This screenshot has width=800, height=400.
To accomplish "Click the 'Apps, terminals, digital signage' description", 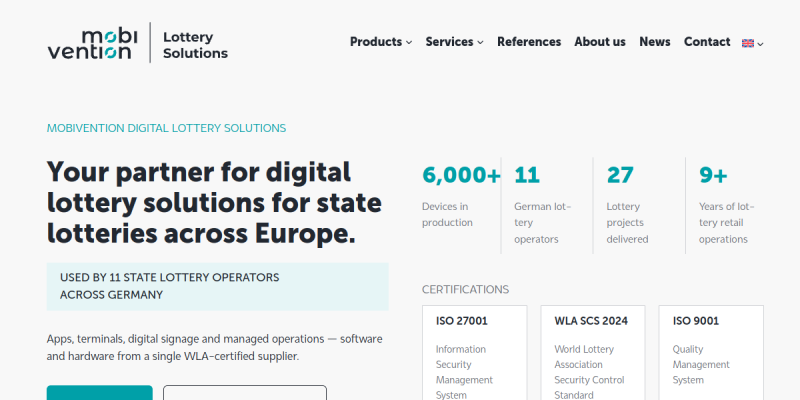I will tap(214, 347).
